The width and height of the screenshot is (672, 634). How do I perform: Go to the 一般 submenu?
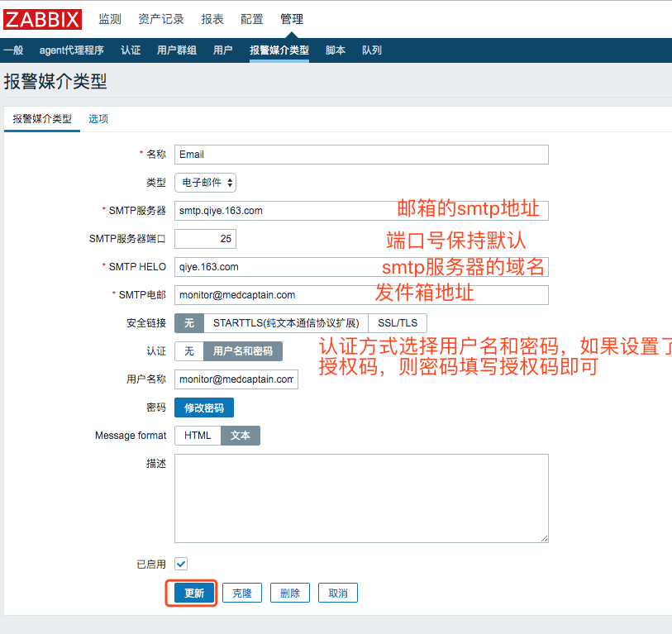(13, 50)
